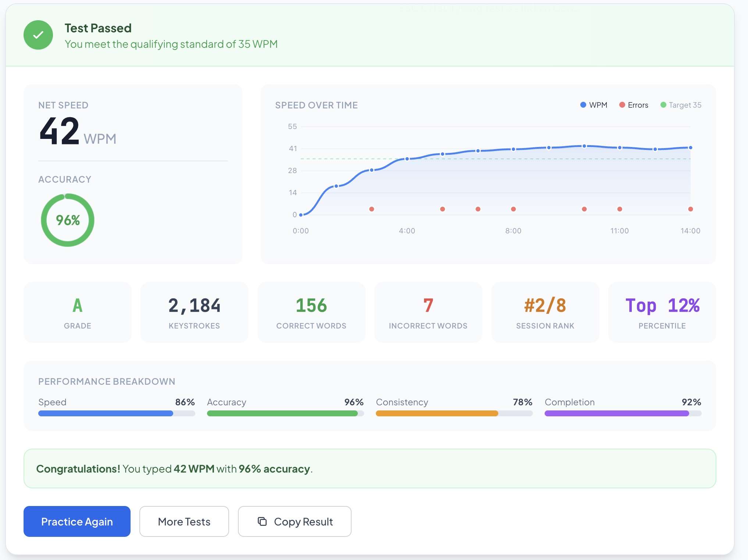Click the 2,184 keystrokes value
748x560 pixels.
coord(194,305)
